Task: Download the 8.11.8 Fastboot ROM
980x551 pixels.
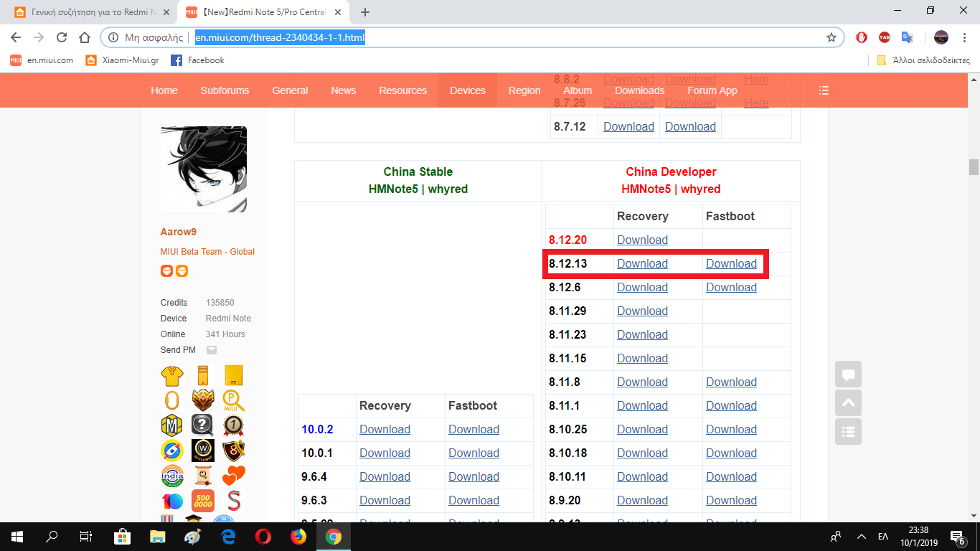Action: 731,382
